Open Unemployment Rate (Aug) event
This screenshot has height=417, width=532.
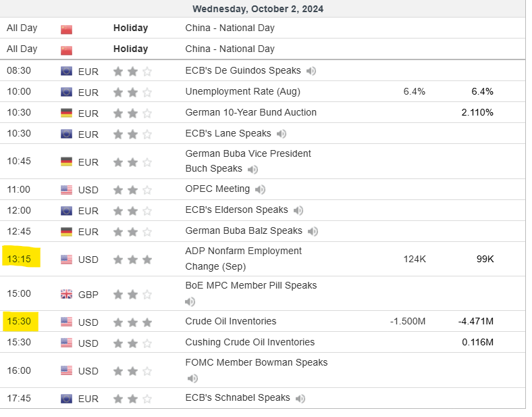[242, 91]
